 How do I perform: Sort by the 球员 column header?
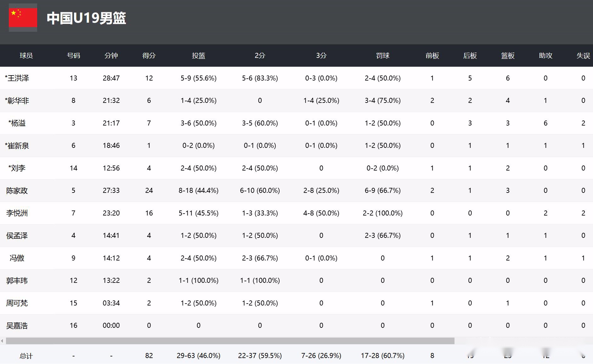pyautogui.click(x=26, y=56)
